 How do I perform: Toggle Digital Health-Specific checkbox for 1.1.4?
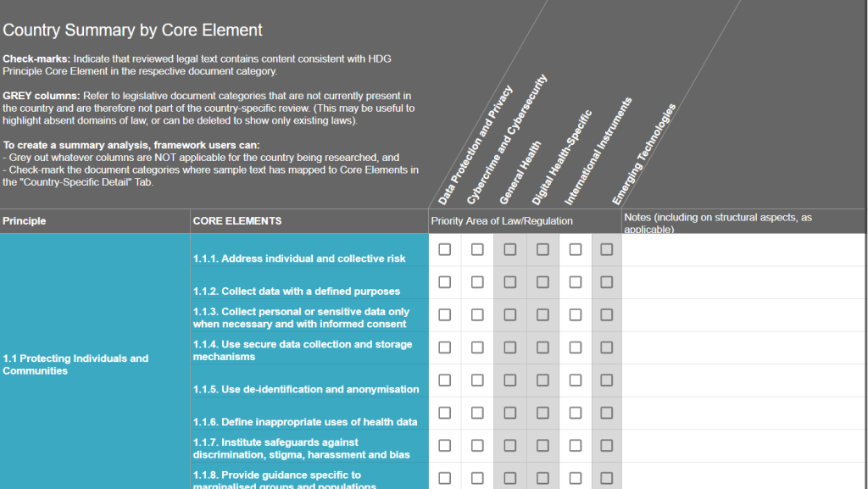[x=542, y=347]
